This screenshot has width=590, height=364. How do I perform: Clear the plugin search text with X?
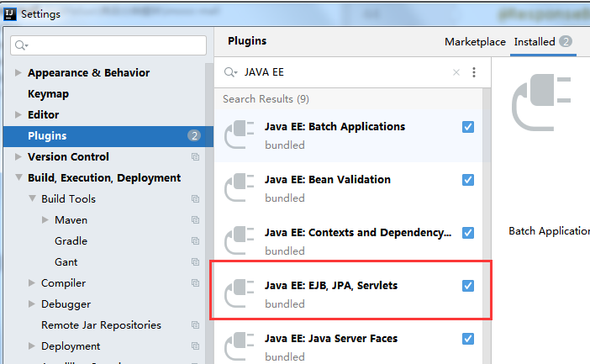click(456, 72)
